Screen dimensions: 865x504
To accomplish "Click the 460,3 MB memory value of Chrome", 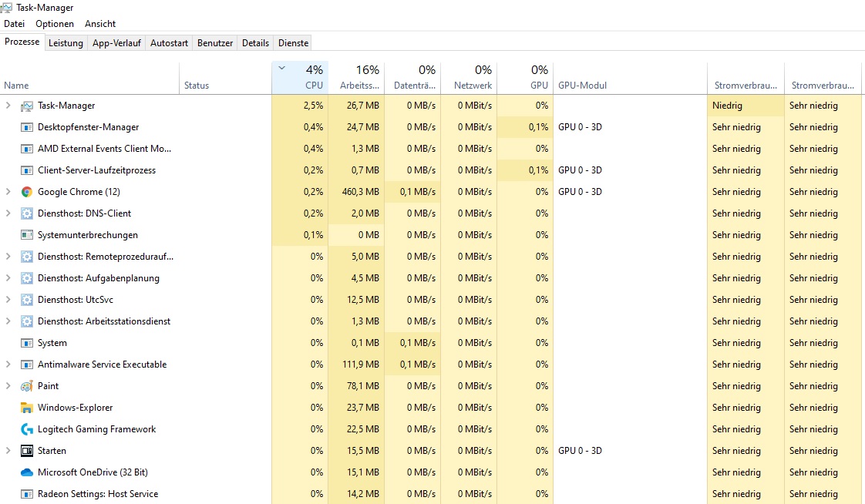I will click(x=360, y=192).
